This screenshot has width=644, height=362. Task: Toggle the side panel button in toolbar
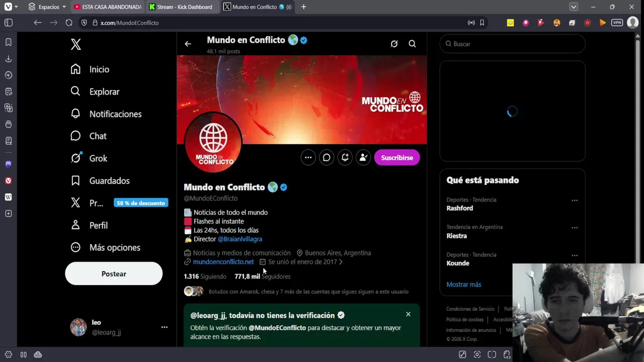coord(9,23)
